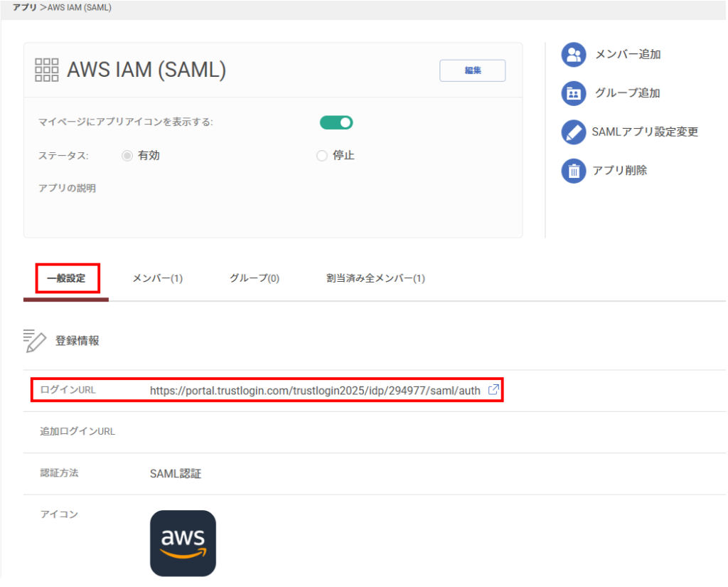The width and height of the screenshot is (728, 587).
Task: Click the メンバー追加 text link
Action: click(628, 55)
